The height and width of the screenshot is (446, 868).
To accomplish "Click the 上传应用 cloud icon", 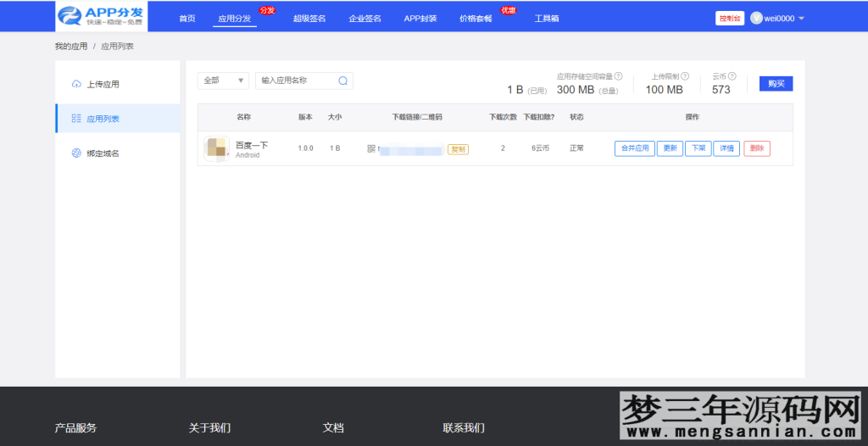I will pos(76,84).
